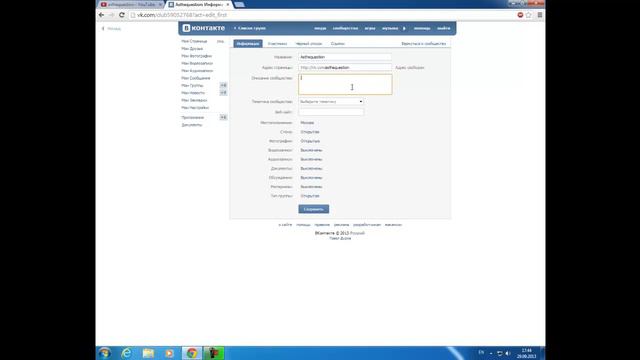This screenshot has width=640, height=360.
Task: Open the Стена setting showing Открытая
Action: (310, 132)
